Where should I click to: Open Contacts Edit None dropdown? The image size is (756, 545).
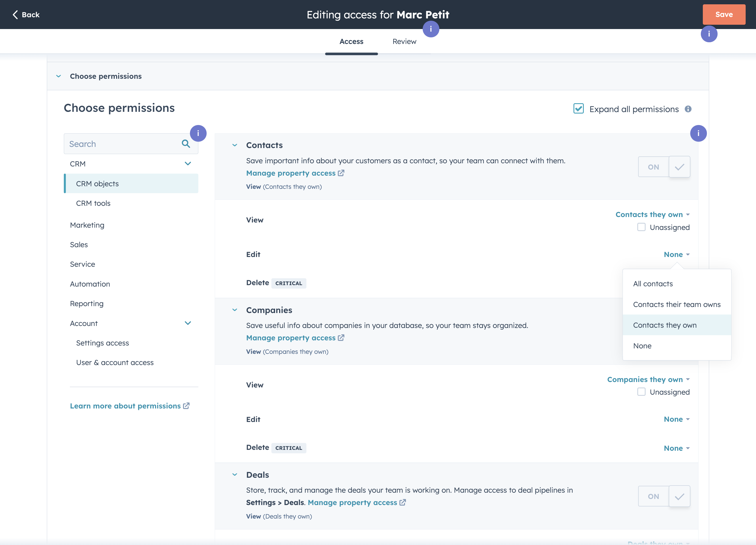(x=677, y=254)
